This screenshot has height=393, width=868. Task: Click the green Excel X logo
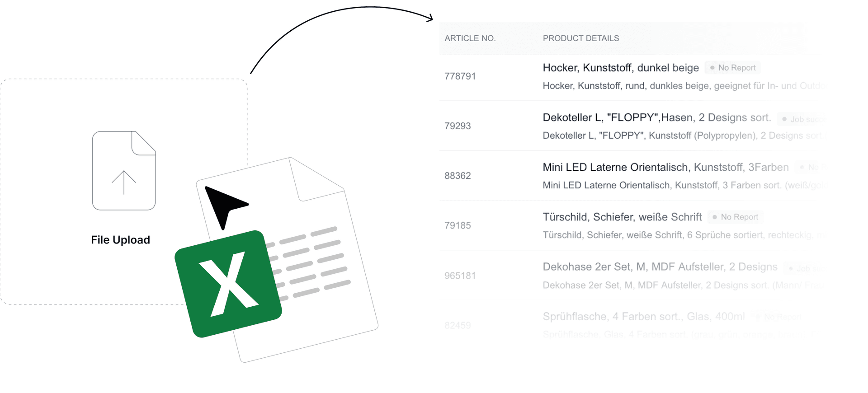click(x=228, y=284)
